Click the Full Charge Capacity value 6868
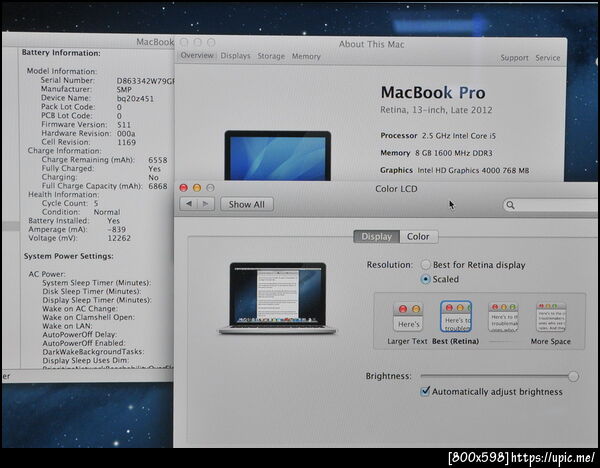The width and height of the screenshot is (600, 468). (x=158, y=186)
